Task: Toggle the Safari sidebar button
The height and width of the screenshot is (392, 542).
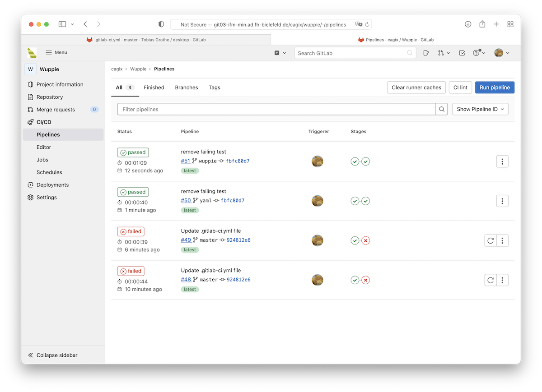Action: (x=62, y=24)
